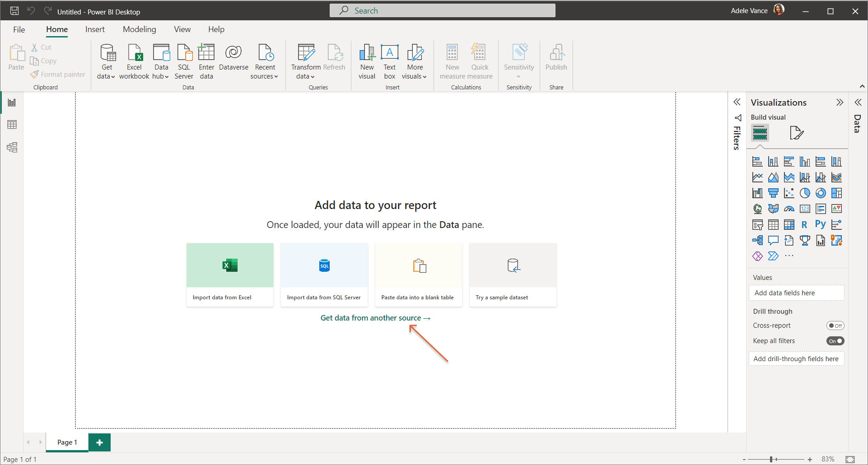The width and height of the screenshot is (868, 465).
Task: Switch to Model view in left sidebar
Action: pos(12,147)
